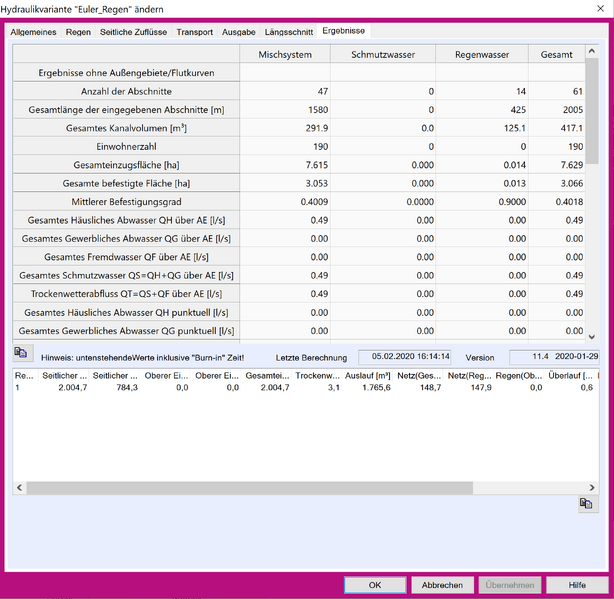Click the copy icon below the lower list
The width and height of the screenshot is (614, 599).
tap(586, 503)
